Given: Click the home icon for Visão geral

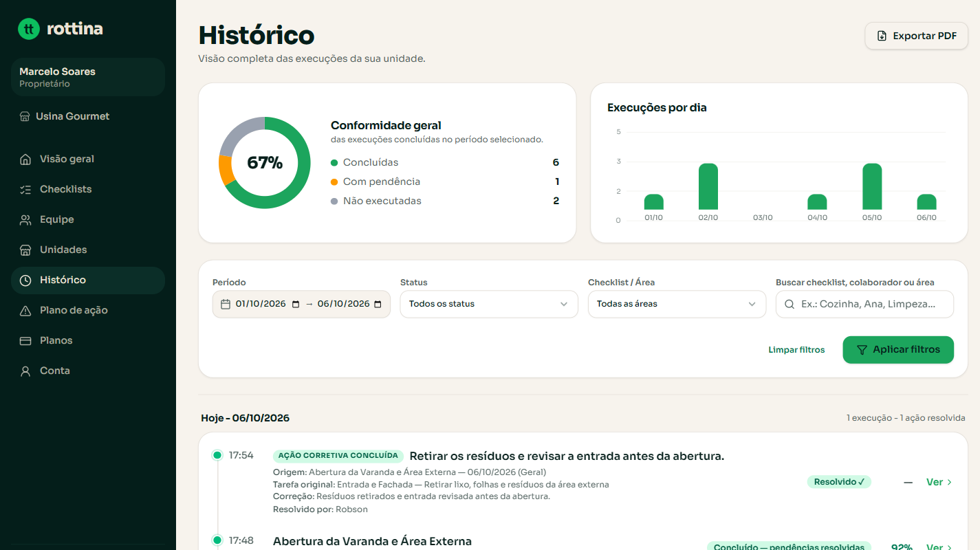Looking at the screenshot, I should click(x=25, y=159).
